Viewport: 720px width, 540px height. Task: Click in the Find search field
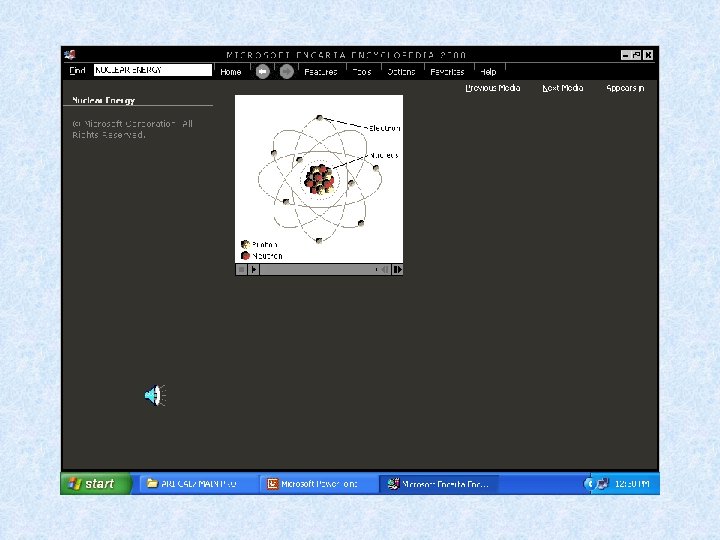point(153,70)
